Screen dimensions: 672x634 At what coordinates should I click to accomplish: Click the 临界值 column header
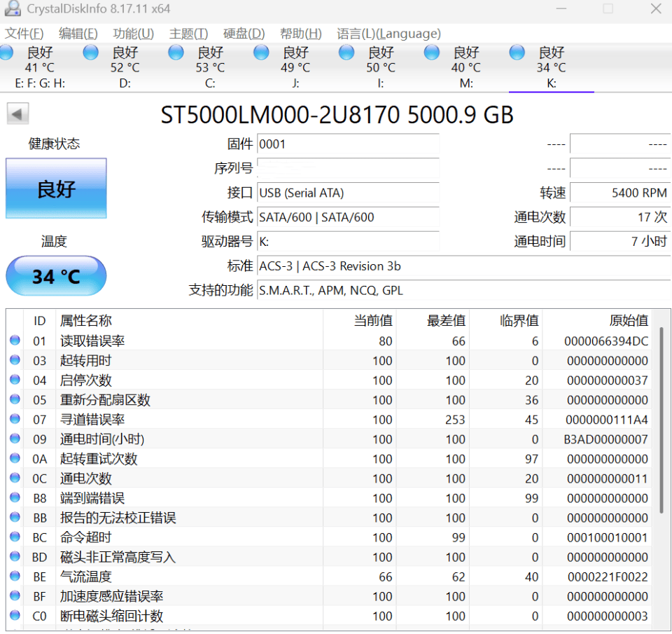(505, 320)
